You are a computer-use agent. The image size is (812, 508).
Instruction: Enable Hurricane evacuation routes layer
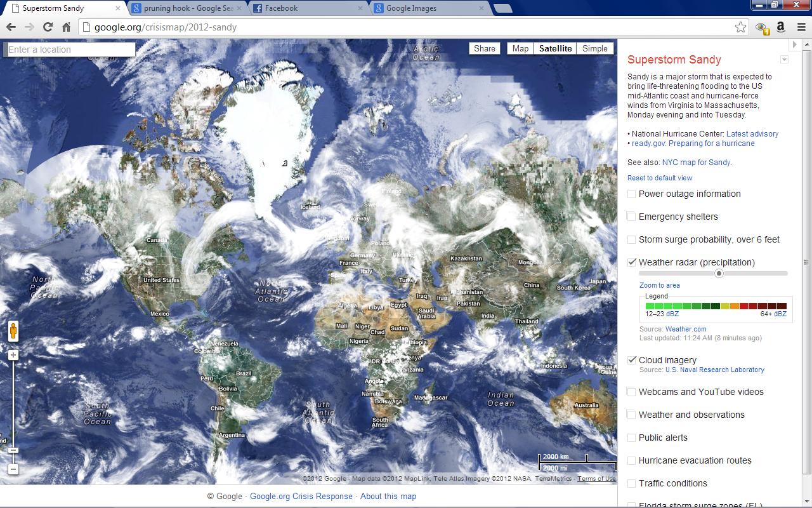tap(632, 460)
